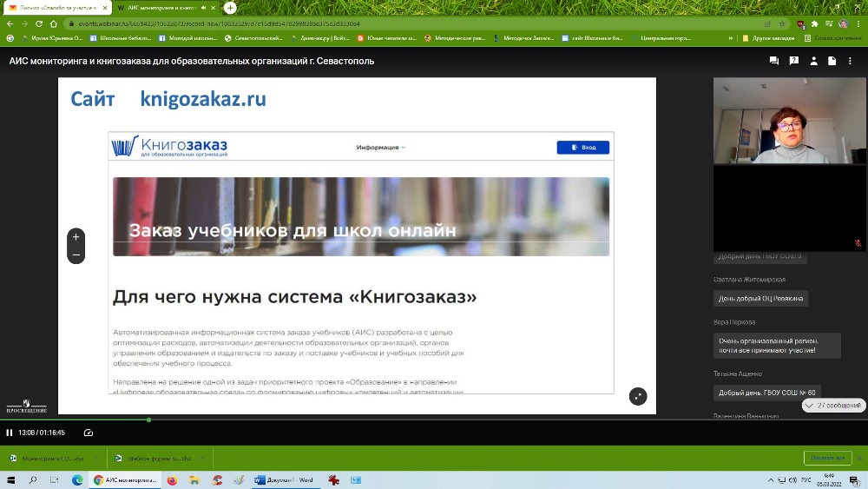Zoom in the slide with plus button
This screenshot has height=489, width=868.
click(x=76, y=237)
